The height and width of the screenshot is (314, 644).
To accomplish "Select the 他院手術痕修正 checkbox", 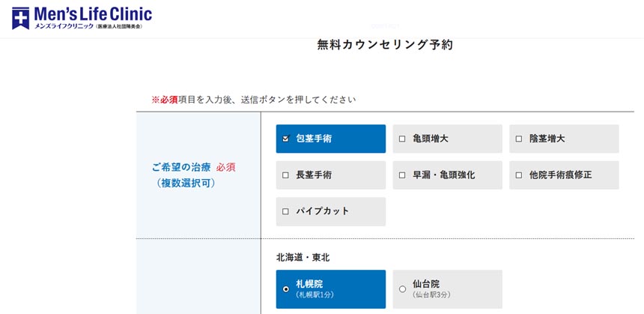I will [x=519, y=175].
